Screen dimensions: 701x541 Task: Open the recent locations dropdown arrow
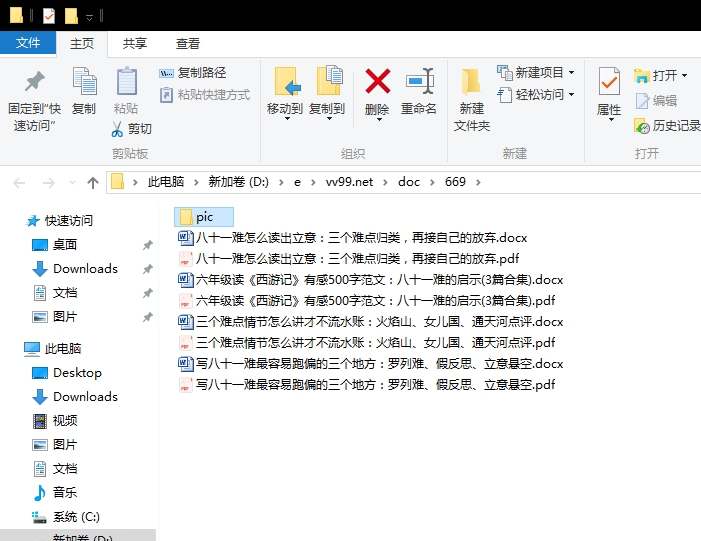pos(72,182)
